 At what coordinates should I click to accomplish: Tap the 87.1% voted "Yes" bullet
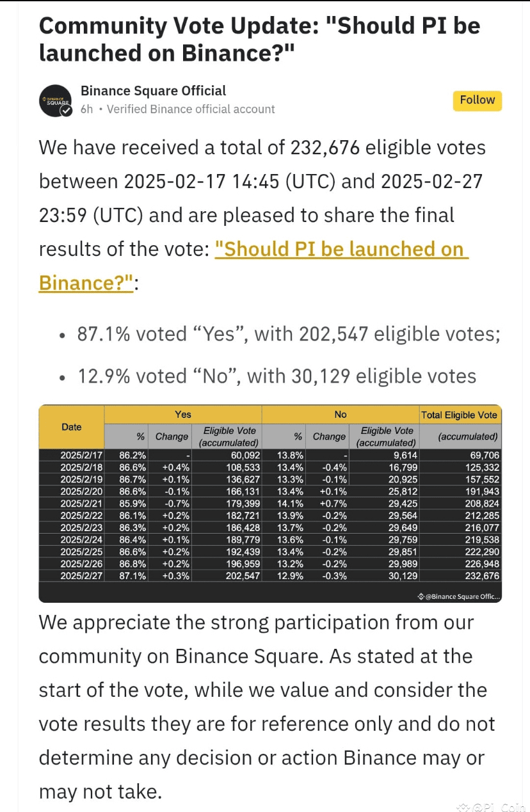point(288,334)
